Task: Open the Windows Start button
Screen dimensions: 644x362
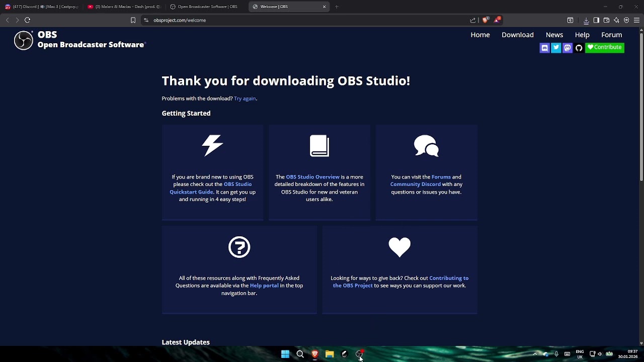Action: pos(285,354)
